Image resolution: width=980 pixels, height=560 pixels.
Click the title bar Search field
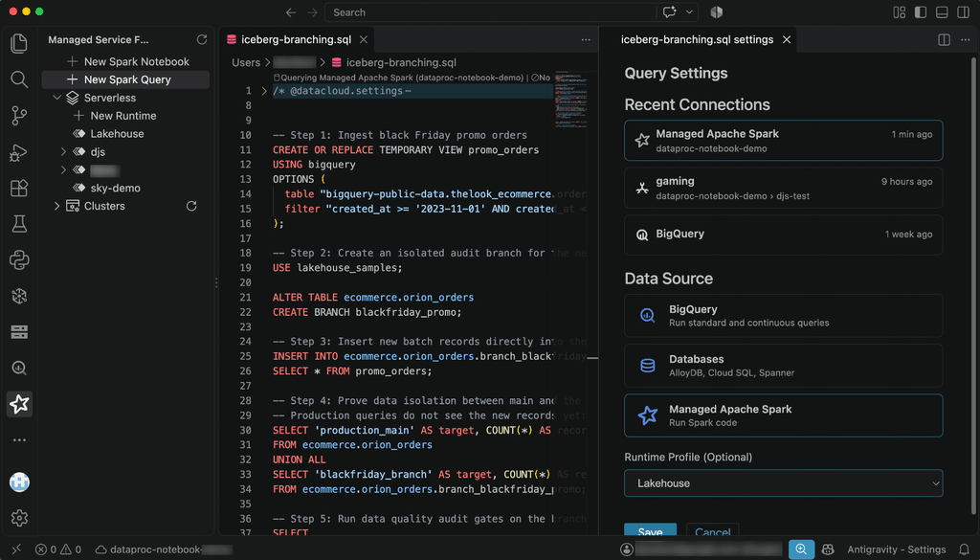(491, 12)
